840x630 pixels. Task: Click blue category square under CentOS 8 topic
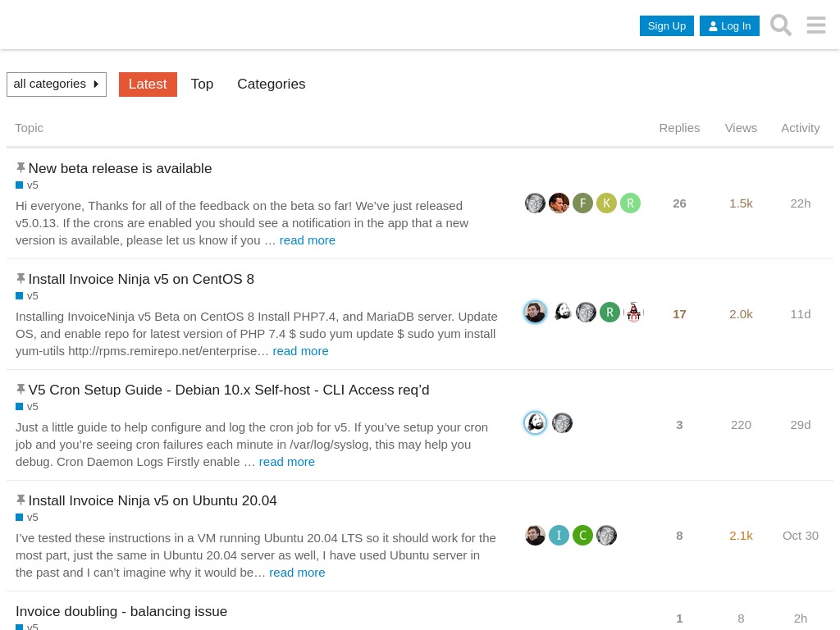tap(20, 295)
